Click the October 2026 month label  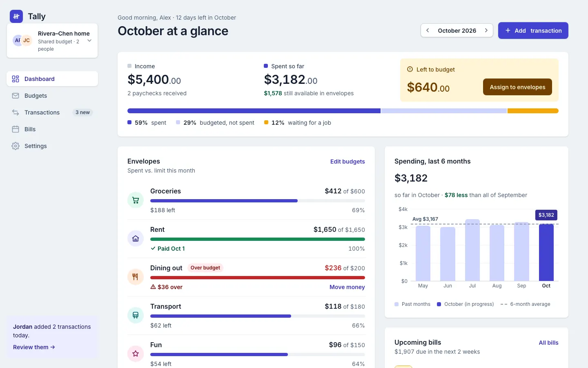pos(457,31)
